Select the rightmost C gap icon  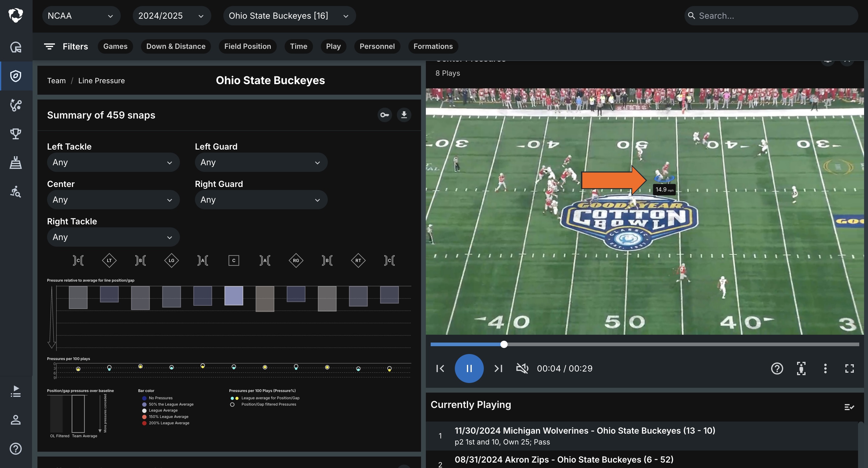click(389, 261)
